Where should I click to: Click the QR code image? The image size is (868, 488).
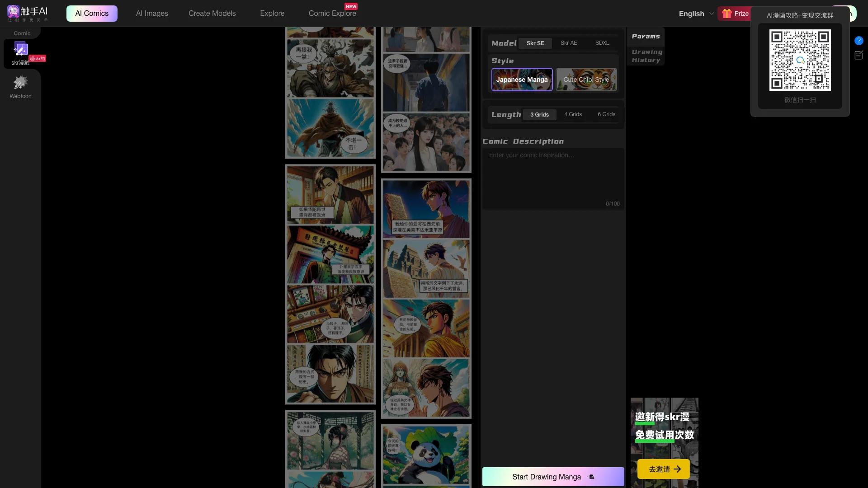pos(800,60)
